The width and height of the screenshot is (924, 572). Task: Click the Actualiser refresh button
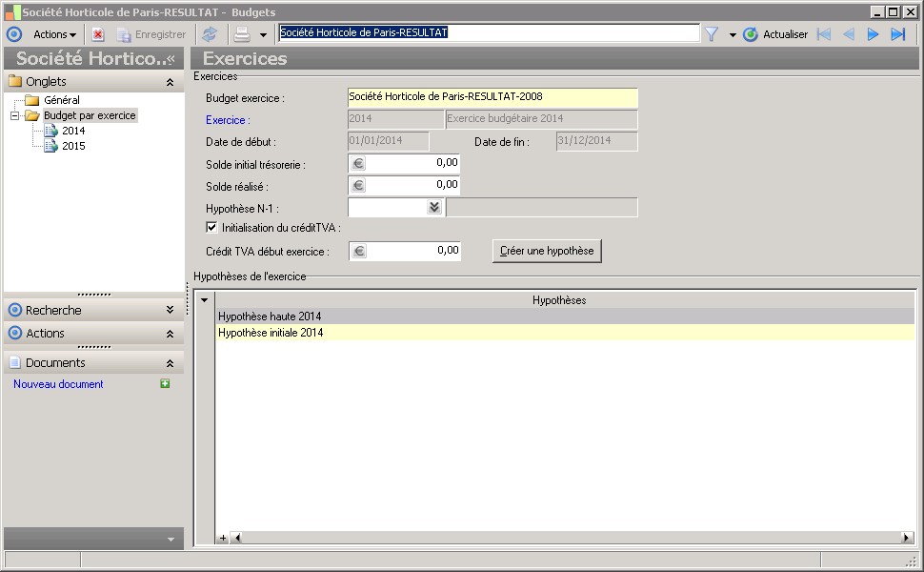point(775,34)
